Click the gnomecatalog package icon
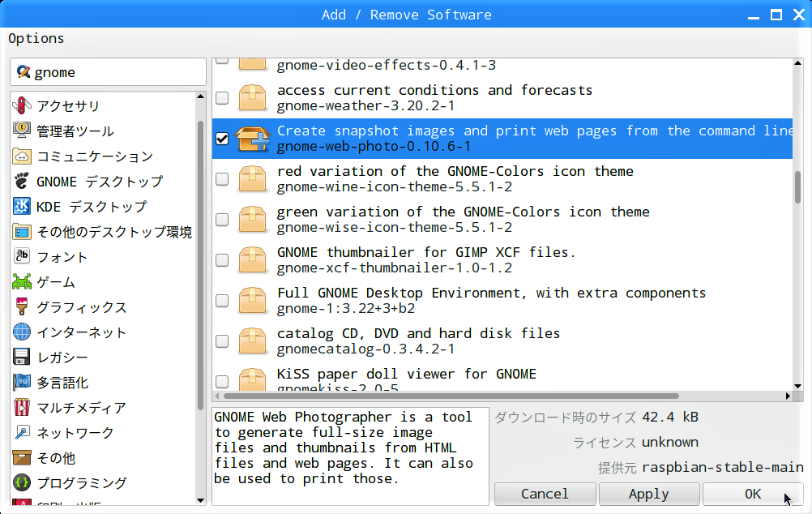The height and width of the screenshot is (514, 812). click(x=252, y=341)
